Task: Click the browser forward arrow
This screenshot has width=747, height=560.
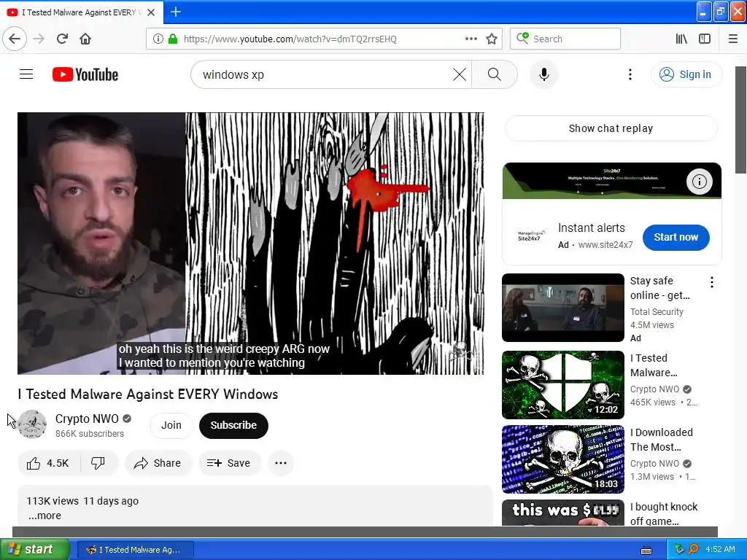Action: (39, 39)
